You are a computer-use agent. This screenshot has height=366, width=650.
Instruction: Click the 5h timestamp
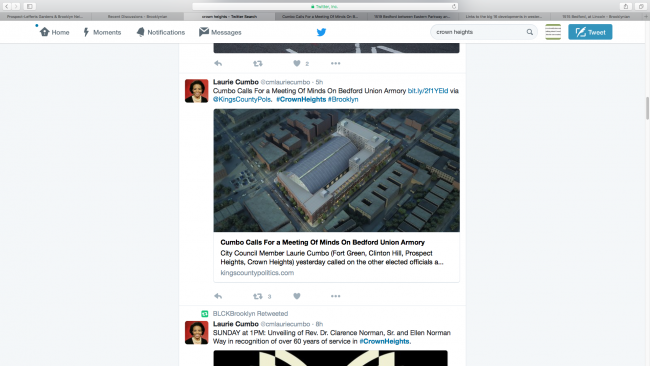tap(319, 82)
